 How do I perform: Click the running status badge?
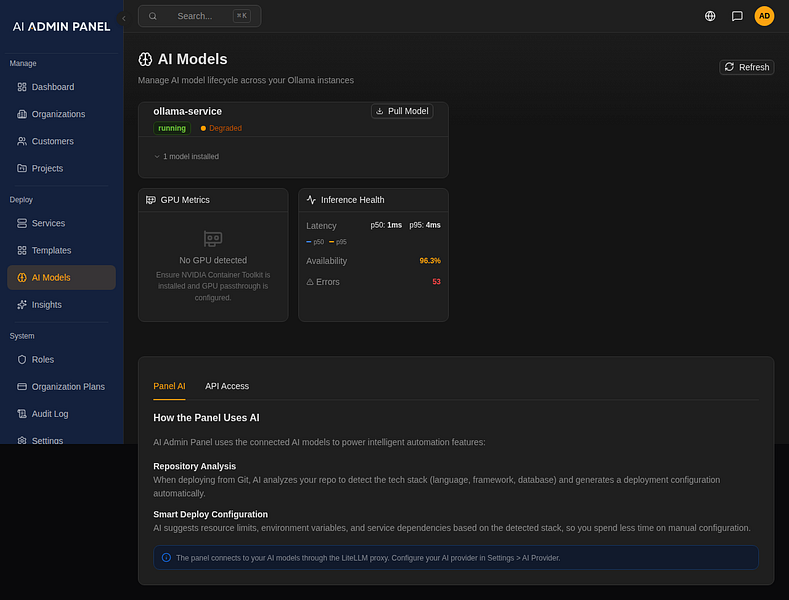pos(172,128)
